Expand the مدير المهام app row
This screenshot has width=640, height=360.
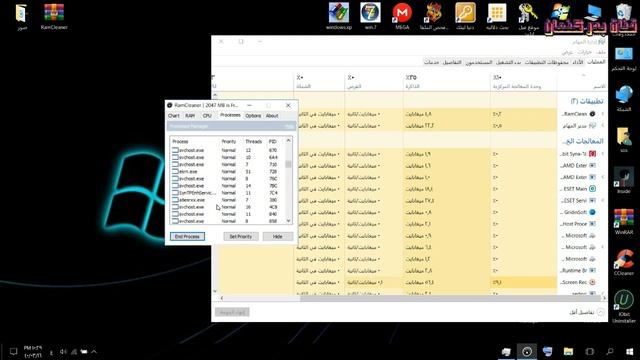coord(602,126)
